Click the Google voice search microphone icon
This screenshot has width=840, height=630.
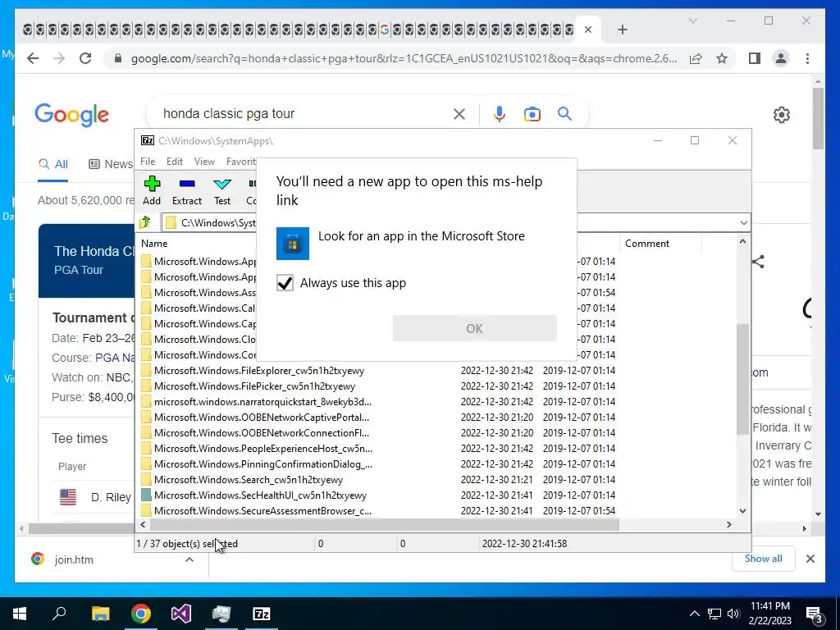(x=500, y=113)
